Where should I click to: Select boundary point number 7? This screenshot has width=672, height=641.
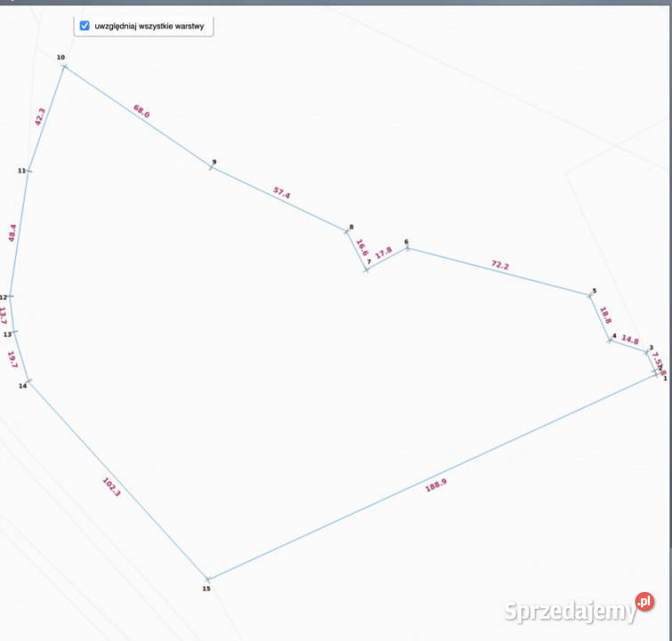point(367,269)
